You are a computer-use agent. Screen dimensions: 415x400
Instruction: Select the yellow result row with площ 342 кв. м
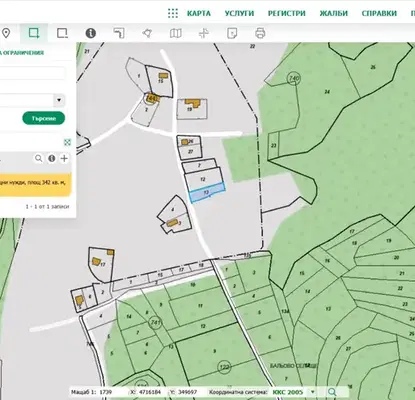tap(35, 184)
